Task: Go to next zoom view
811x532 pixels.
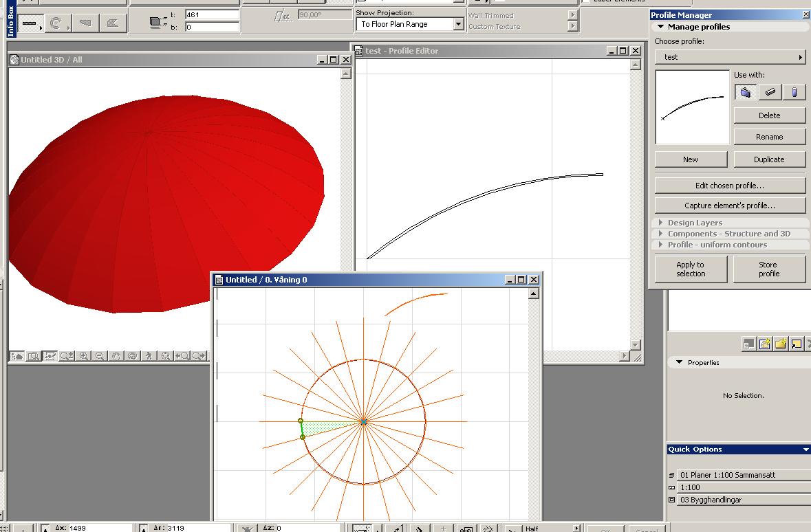Action: click(x=199, y=356)
